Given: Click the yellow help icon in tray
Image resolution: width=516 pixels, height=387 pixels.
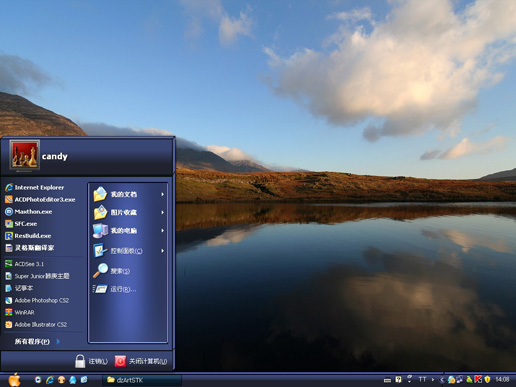Looking at the screenshot, I should click(398, 380).
